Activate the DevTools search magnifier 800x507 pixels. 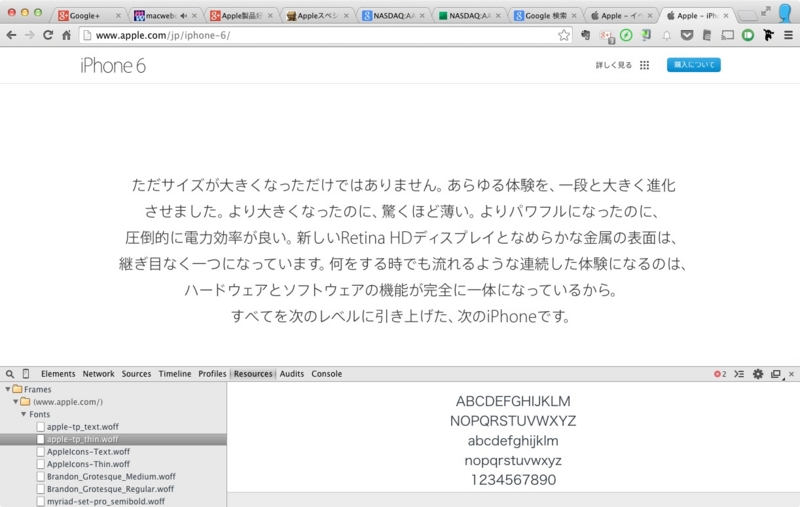(10, 374)
